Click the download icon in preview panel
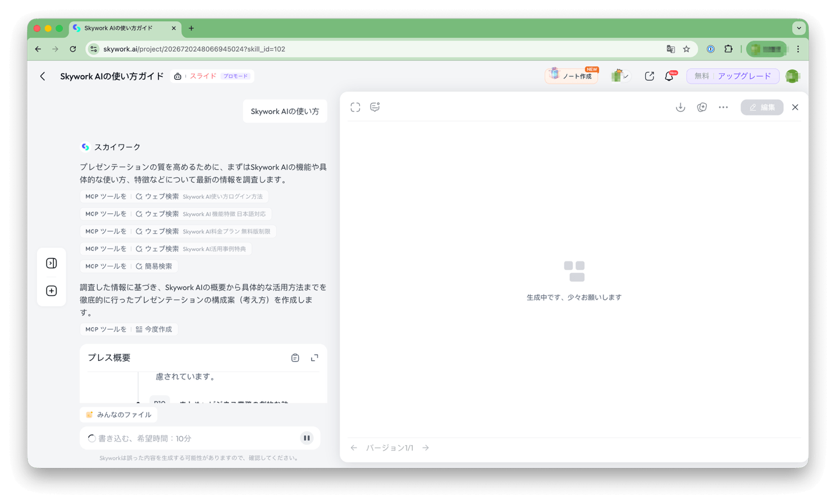 pos(680,107)
